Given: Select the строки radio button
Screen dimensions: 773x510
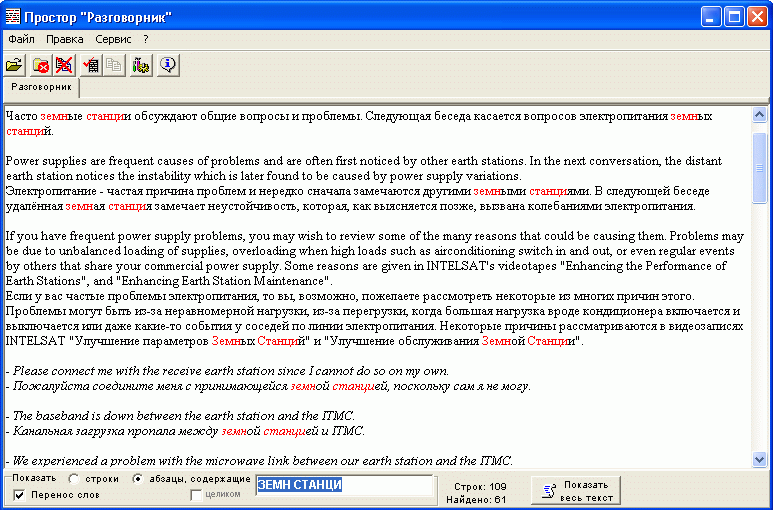Looking at the screenshot, I should (74, 479).
